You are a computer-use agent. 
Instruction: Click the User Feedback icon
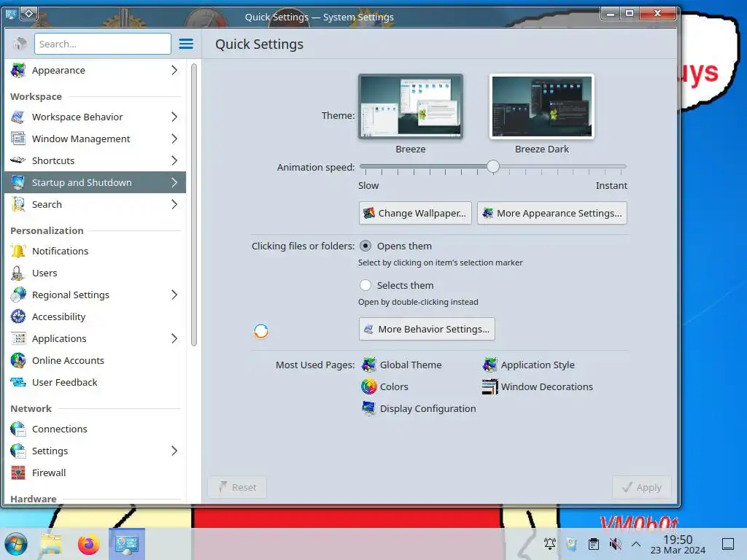pyautogui.click(x=18, y=382)
